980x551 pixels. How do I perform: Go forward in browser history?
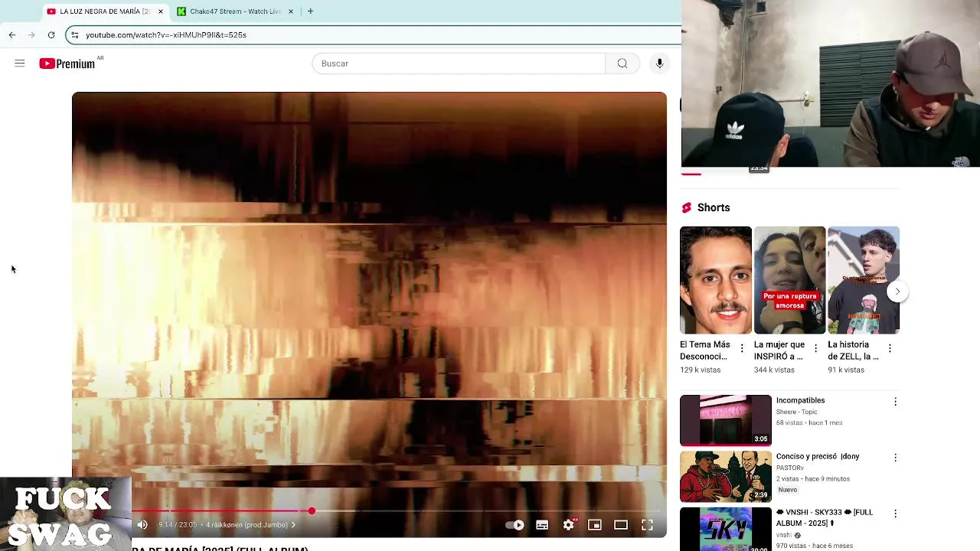(31, 34)
